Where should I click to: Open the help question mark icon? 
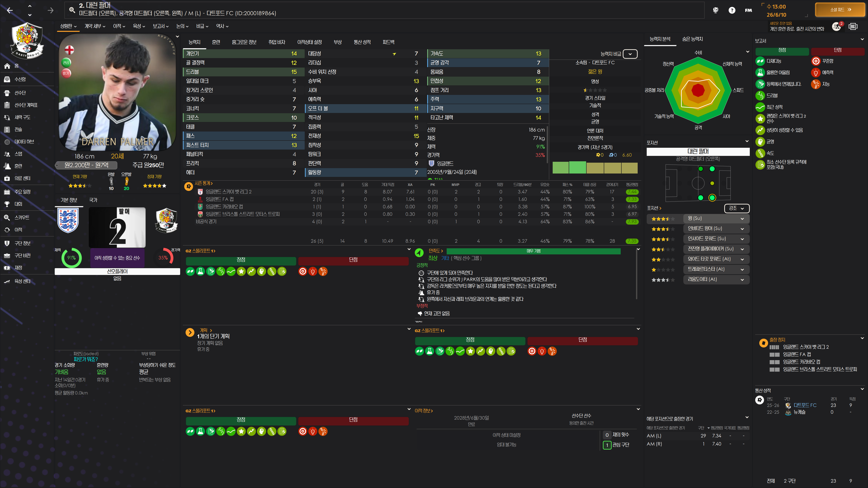tap(731, 10)
